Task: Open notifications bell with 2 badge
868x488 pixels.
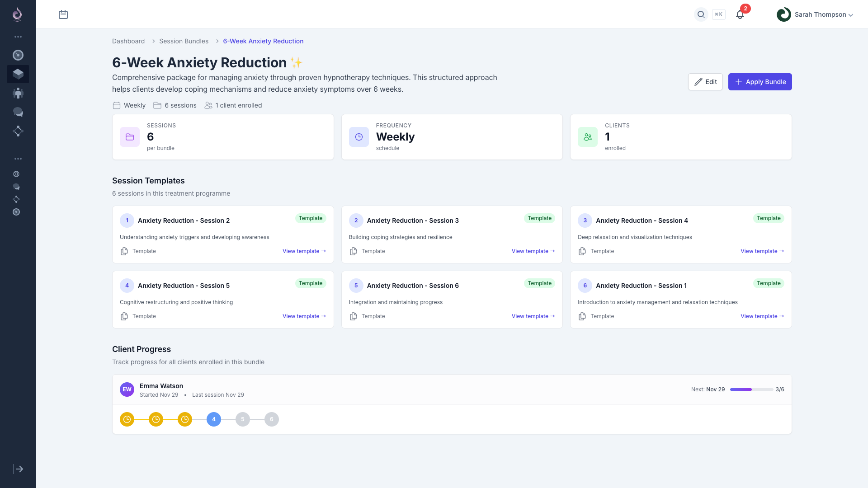Action: 740,14
